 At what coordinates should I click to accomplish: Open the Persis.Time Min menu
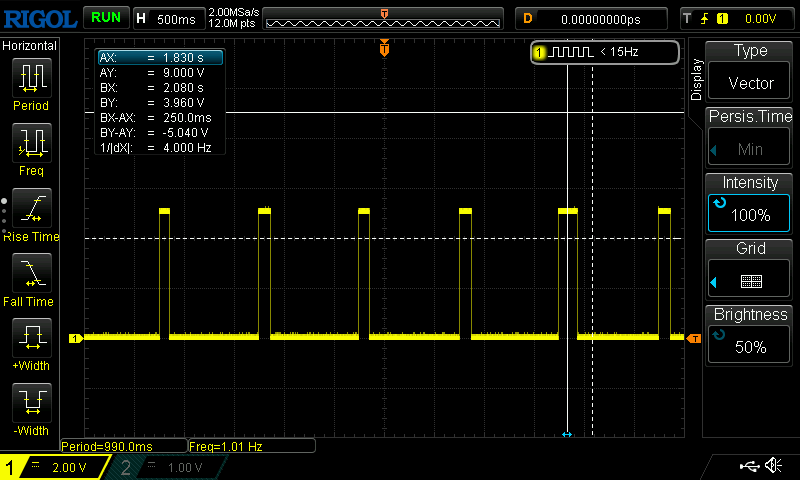[748, 137]
